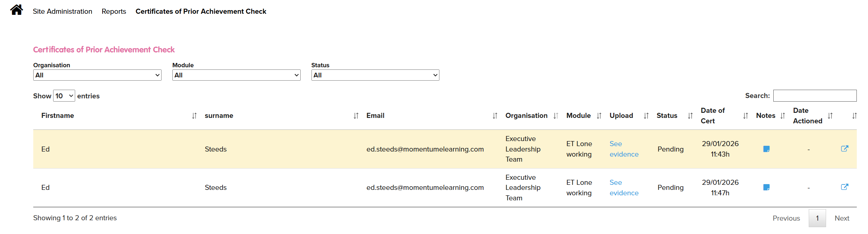Sort by the Status column header
Screen dimensions: 868x234
tap(667, 116)
